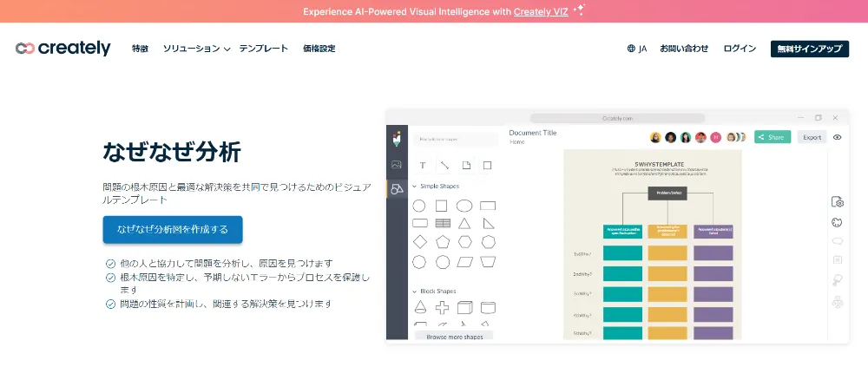
Task: Open the shapes library sidebar icon
Action: click(397, 189)
